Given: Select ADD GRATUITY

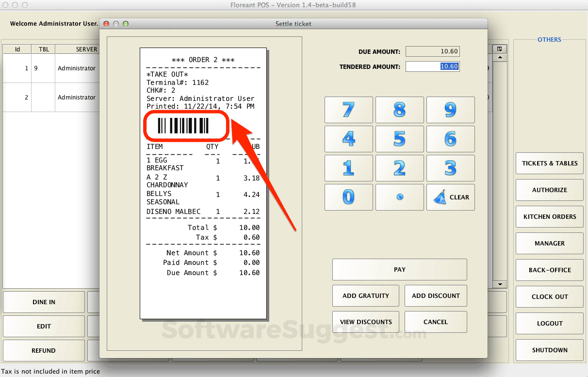Looking at the screenshot, I should click(x=365, y=295).
